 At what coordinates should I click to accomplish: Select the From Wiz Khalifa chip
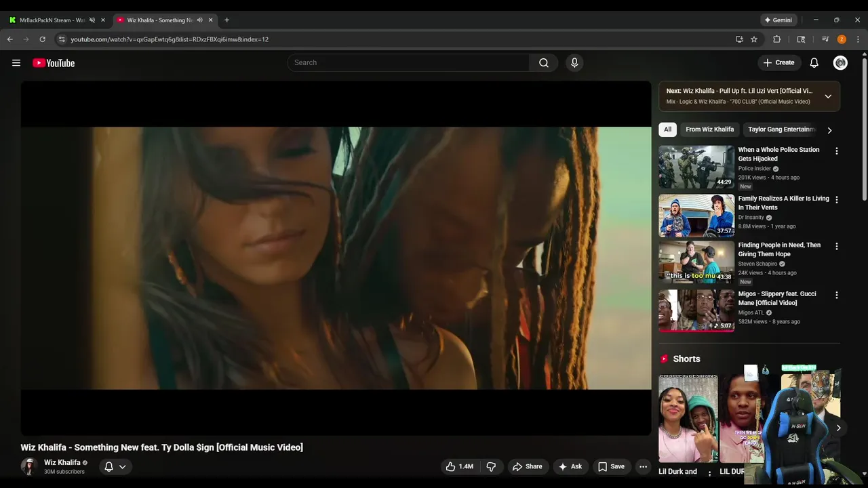coord(709,129)
